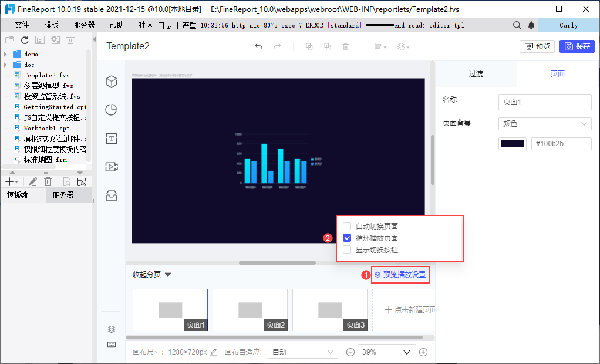Image resolution: width=600 pixels, height=364 pixels.
Task: Select the video media component icon
Action: tap(112, 167)
